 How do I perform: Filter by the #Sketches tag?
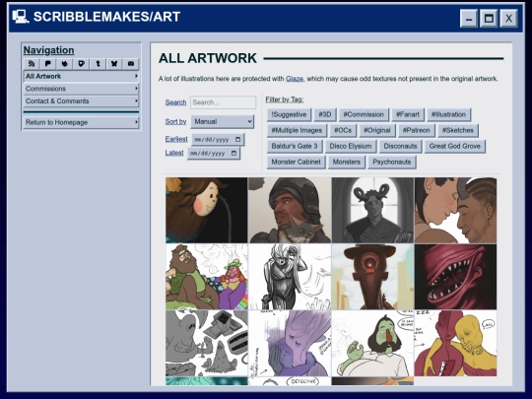click(x=458, y=131)
